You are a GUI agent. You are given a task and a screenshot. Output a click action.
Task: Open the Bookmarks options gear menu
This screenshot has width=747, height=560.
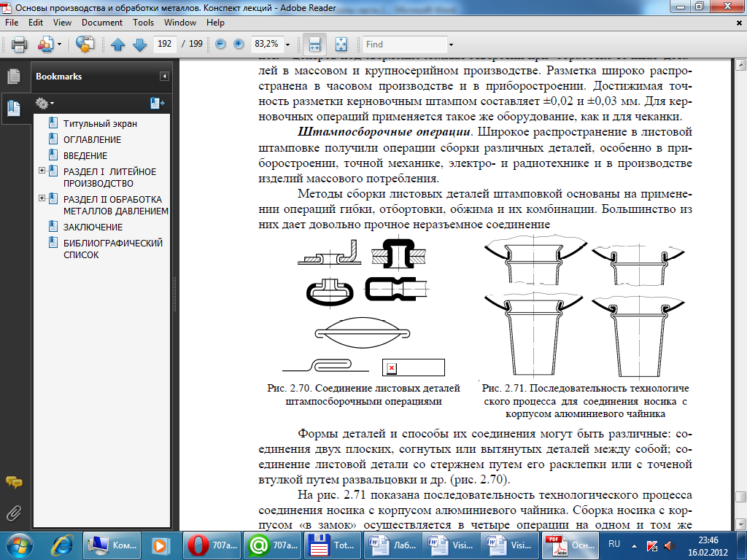pos(44,103)
